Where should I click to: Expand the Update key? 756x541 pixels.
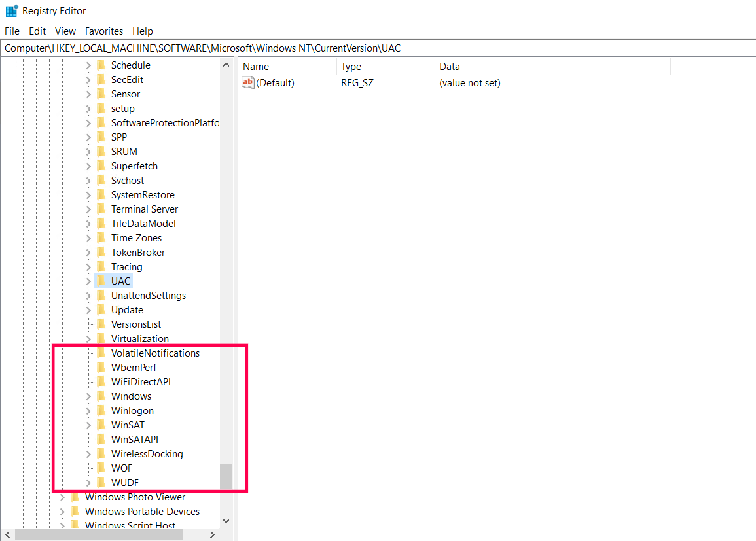[x=88, y=310]
